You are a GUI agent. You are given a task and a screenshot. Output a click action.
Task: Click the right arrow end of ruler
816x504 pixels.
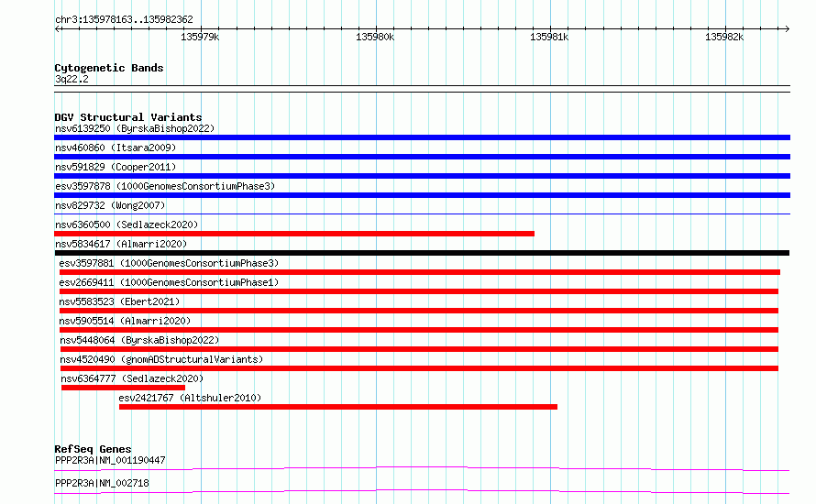[788, 29]
